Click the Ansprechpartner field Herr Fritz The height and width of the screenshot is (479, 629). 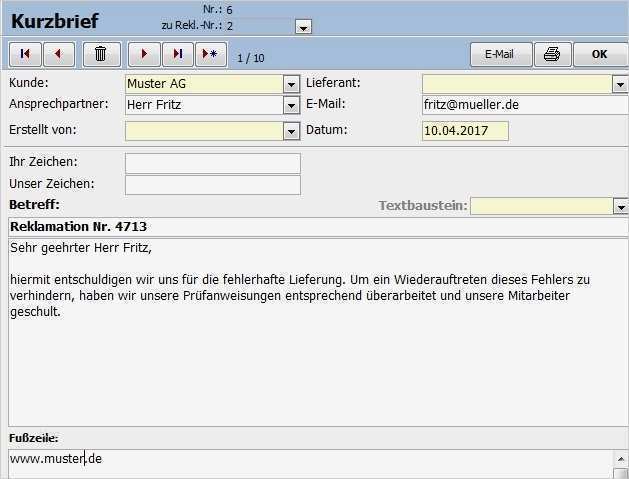click(204, 106)
